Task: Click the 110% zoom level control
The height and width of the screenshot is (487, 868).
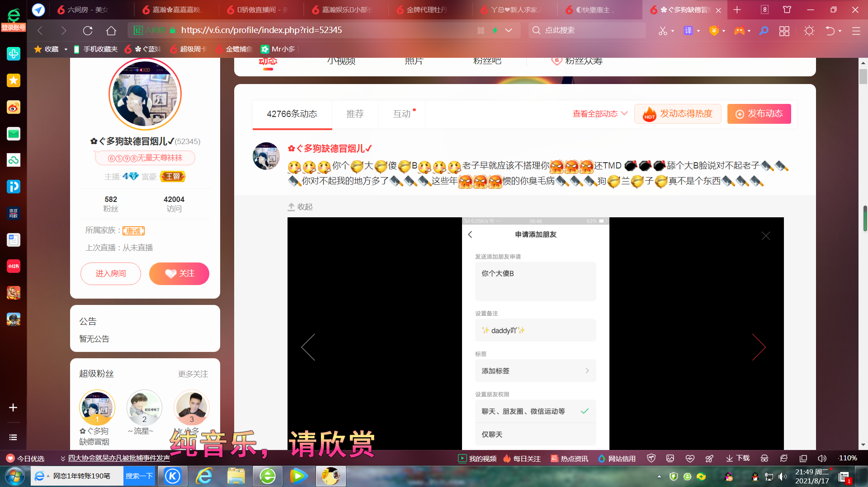Action: [x=848, y=458]
